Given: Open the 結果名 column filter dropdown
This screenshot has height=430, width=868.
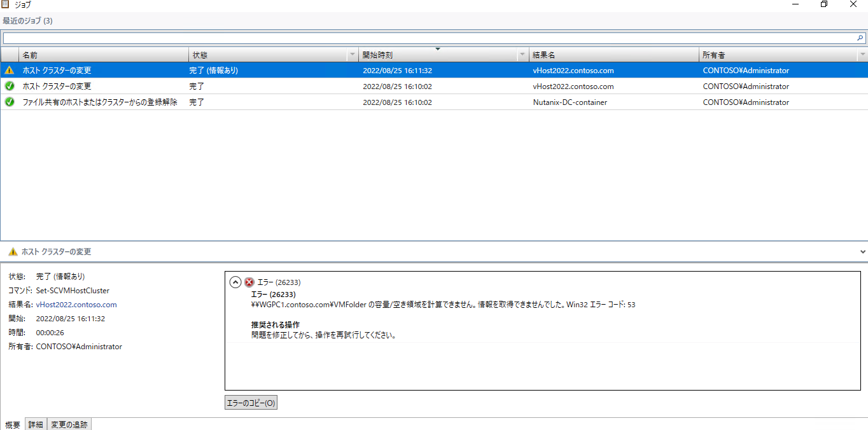Looking at the screenshot, I should click(x=692, y=55).
